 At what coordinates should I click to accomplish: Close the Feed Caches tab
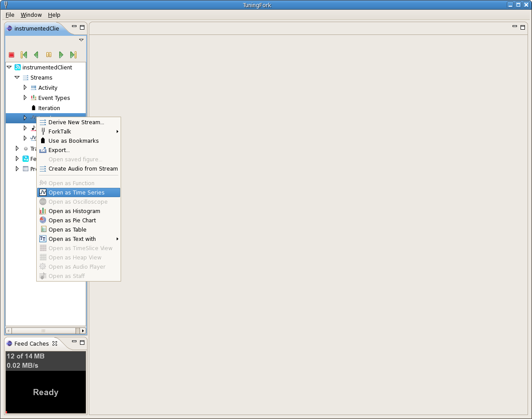pos(55,343)
